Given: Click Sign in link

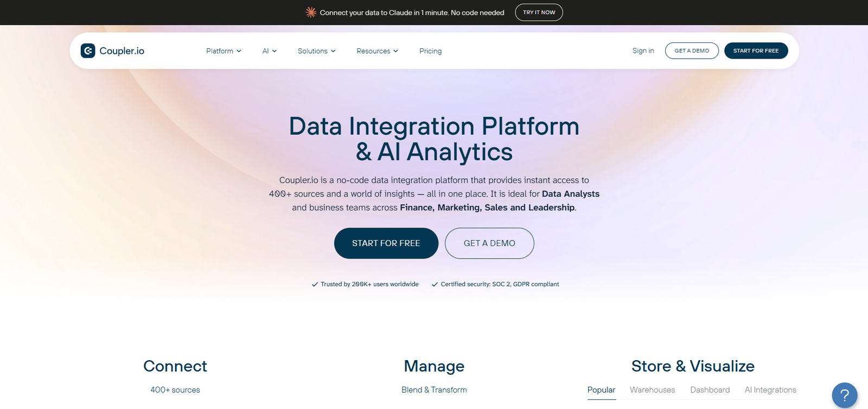Looking at the screenshot, I should (643, 51).
